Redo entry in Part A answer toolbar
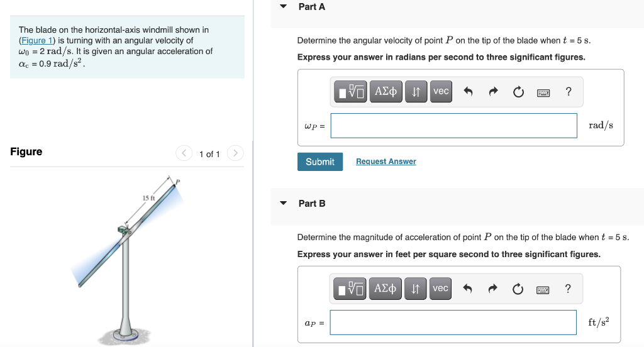 (493, 92)
